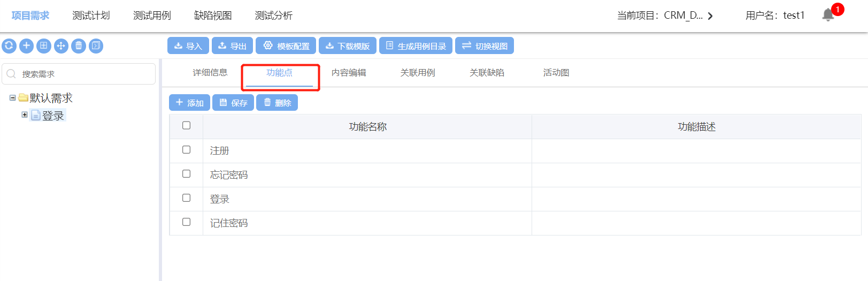Screen dimensions: 868x281
Task: Click the four-arrow move icon
Action: tap(61, 45)
